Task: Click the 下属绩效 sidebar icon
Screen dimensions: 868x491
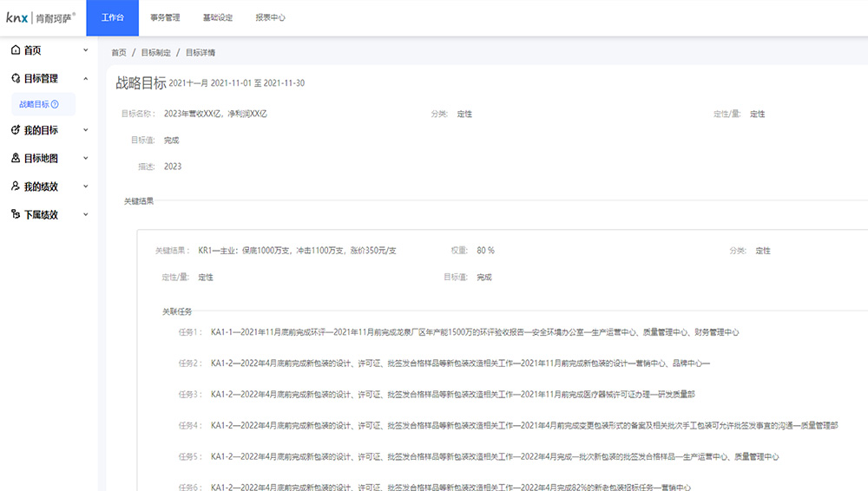Action: coord(16,214)
